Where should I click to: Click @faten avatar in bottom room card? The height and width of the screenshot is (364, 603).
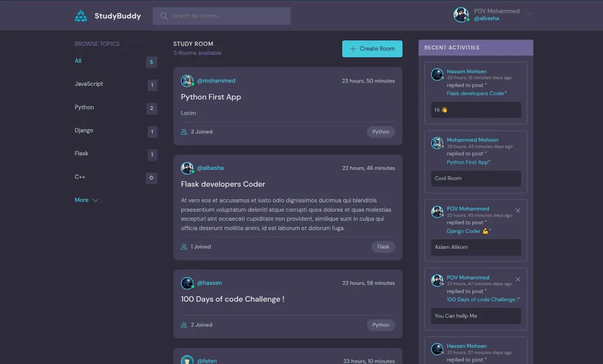188,360
